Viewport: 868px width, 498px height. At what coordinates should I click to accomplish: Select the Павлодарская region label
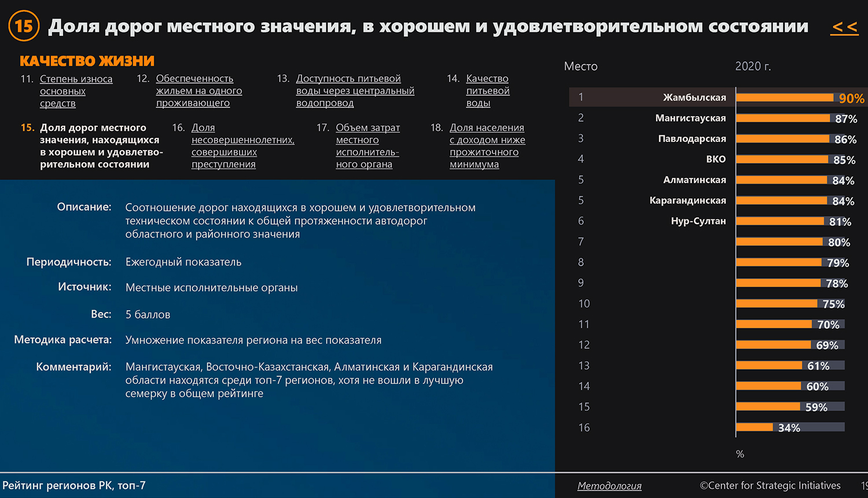pos(692,139)
